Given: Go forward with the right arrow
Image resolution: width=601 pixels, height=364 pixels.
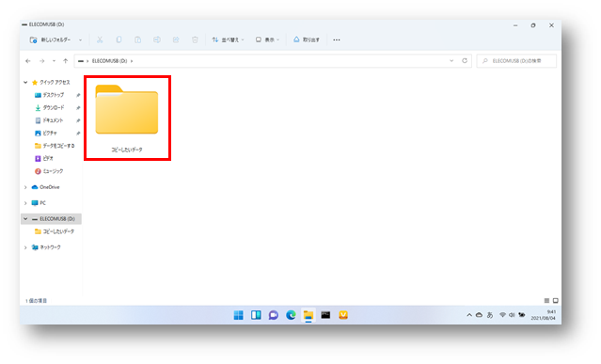Looking at the screenshot, I should pos(41,61).
